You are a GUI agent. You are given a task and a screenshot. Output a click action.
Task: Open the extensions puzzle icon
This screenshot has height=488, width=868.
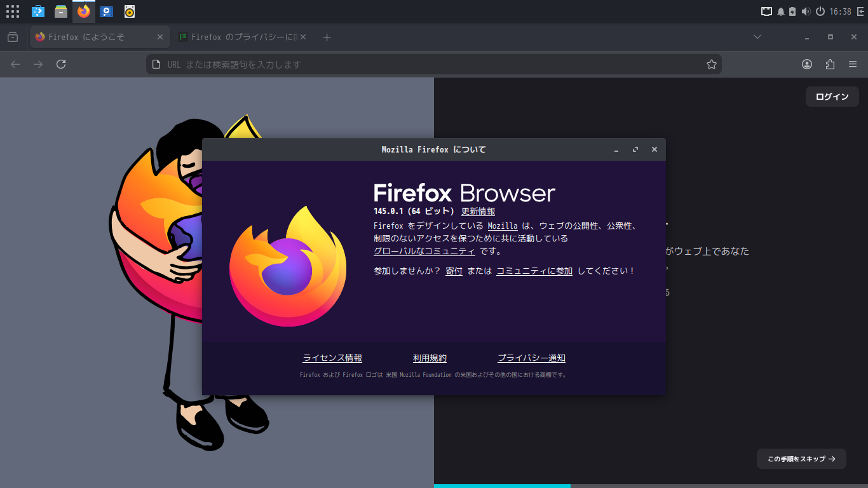[x=830, y=64]
